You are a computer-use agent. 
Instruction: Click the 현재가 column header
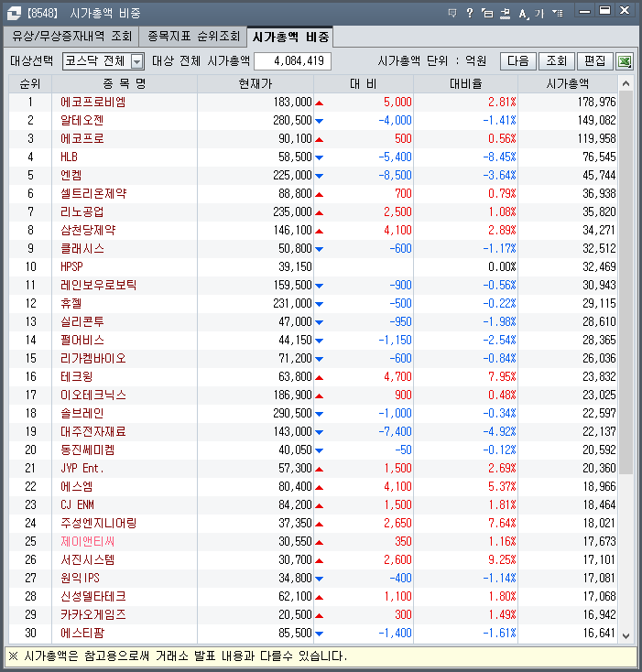[256, 83]
